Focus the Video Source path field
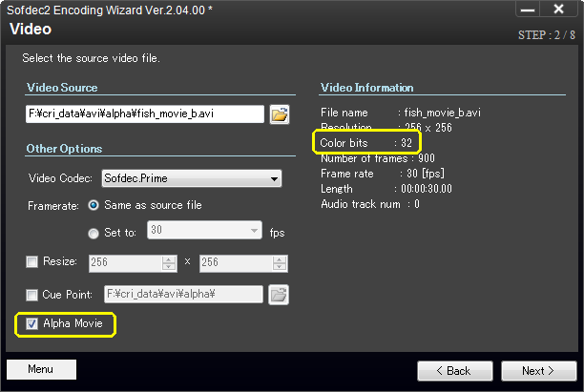 pyautogui.click(x=145, y=113)
